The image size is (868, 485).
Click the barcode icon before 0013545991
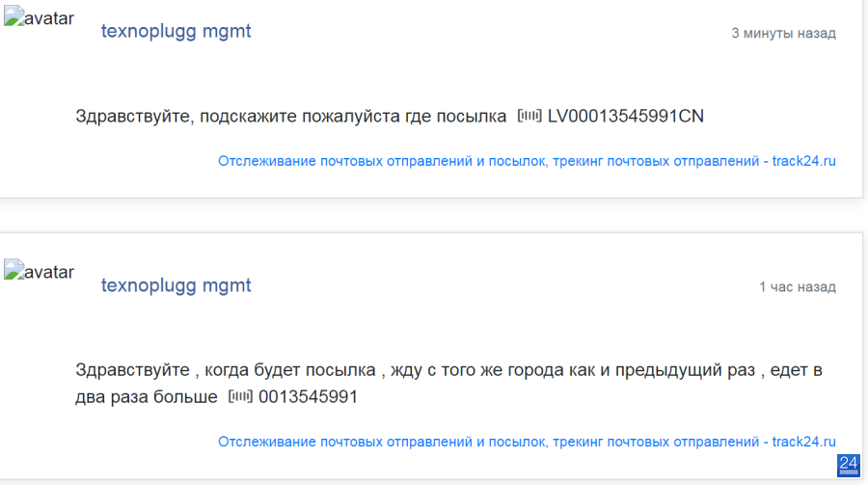[x=240, y=396]
